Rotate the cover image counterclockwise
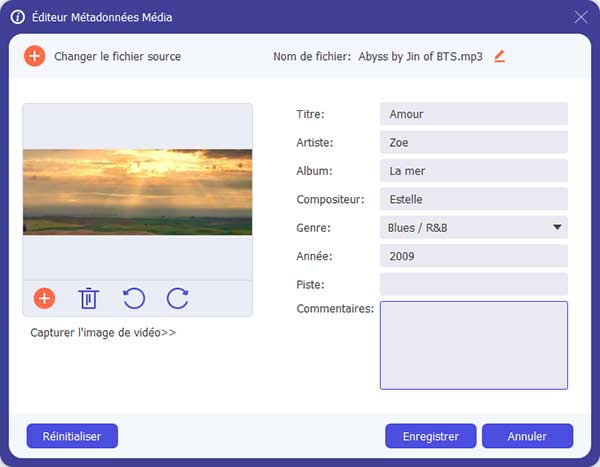Image resolution: width=600 pixels, height=467 pixels. [133, 298]
